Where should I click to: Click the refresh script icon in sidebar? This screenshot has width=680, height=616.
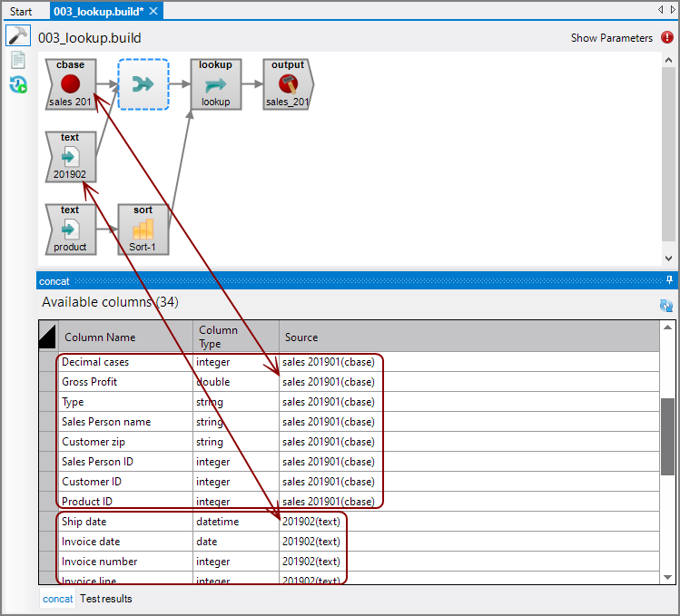click(17, 84)
